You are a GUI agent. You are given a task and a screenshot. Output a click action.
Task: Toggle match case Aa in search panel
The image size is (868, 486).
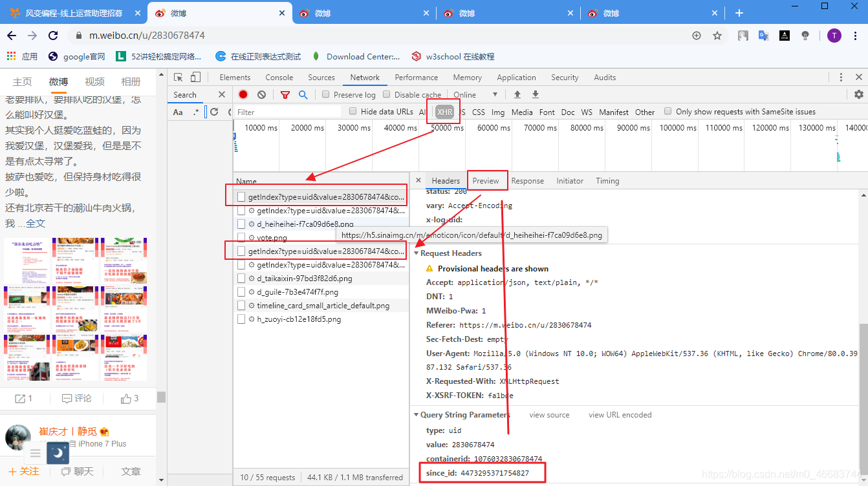coord(178,112)
